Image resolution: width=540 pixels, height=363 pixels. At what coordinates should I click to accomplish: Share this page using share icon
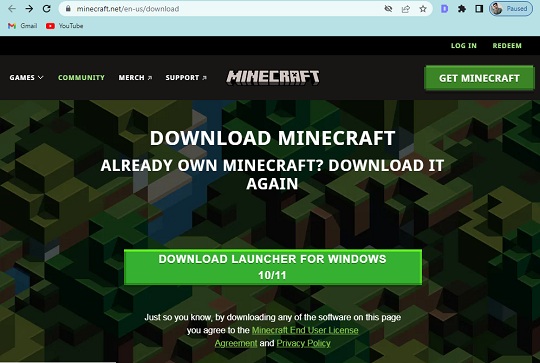[406, 9]
